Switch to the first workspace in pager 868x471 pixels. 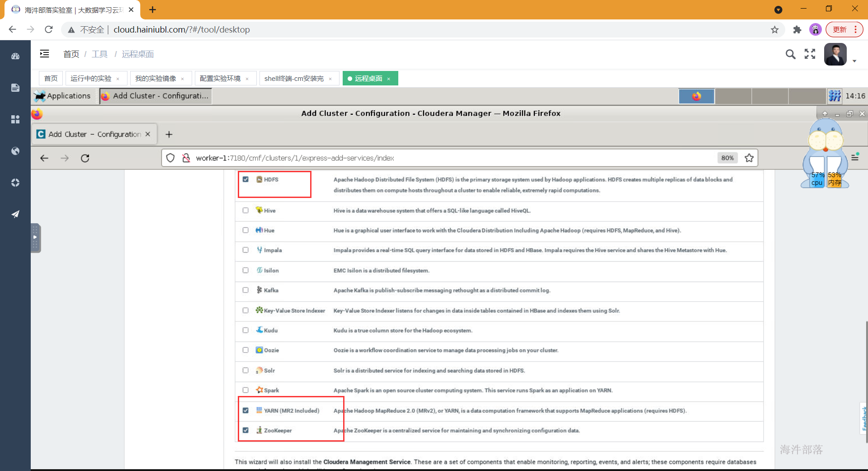pos(697,96)
